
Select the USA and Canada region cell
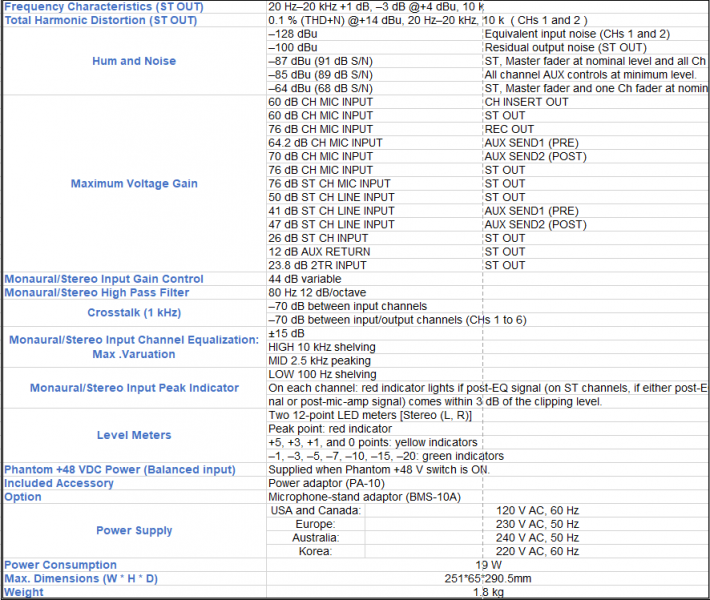tap(315, 510)
